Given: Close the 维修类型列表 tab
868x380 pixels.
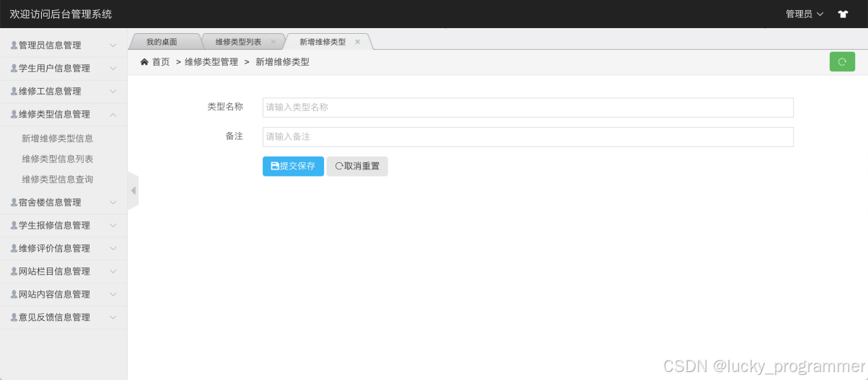Looking at the screenshot, I should [273, 42].
